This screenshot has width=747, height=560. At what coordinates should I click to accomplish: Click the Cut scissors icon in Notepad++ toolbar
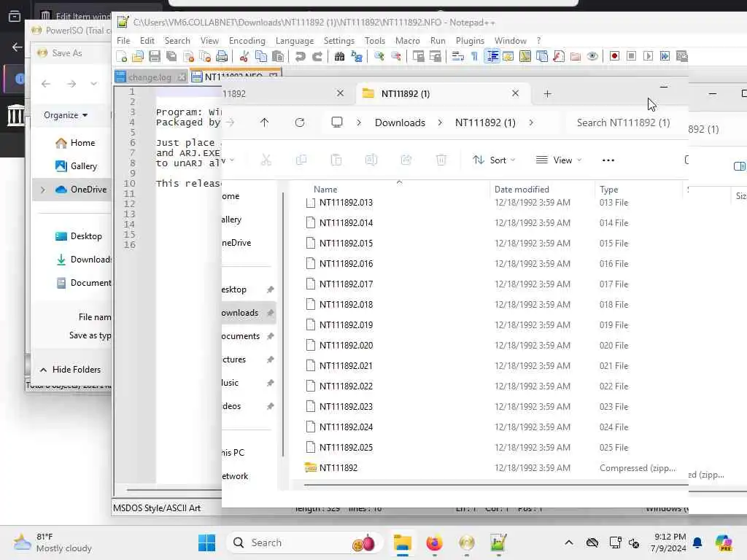point(244,57)
